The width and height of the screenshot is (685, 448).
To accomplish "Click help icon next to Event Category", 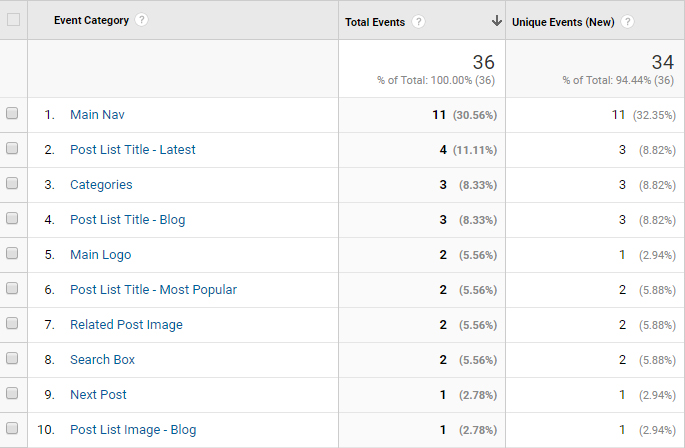I will tap(142, 20).
